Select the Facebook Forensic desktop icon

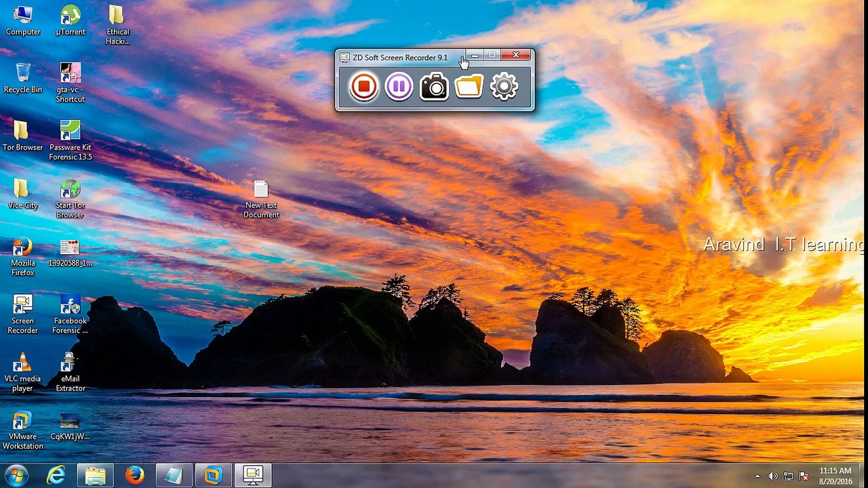pyautogui.click(x=71, y=314)
